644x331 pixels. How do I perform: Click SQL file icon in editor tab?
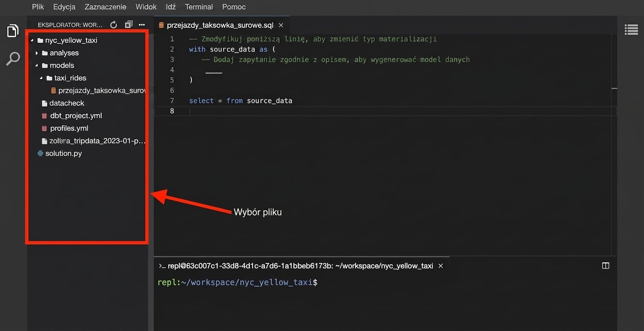162,25
